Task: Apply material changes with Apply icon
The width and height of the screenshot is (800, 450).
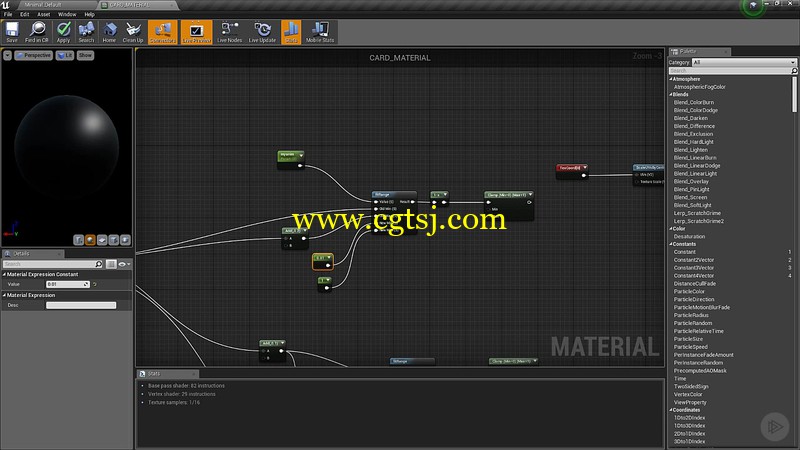Action: pyautogui.click(x=63, y=32)
